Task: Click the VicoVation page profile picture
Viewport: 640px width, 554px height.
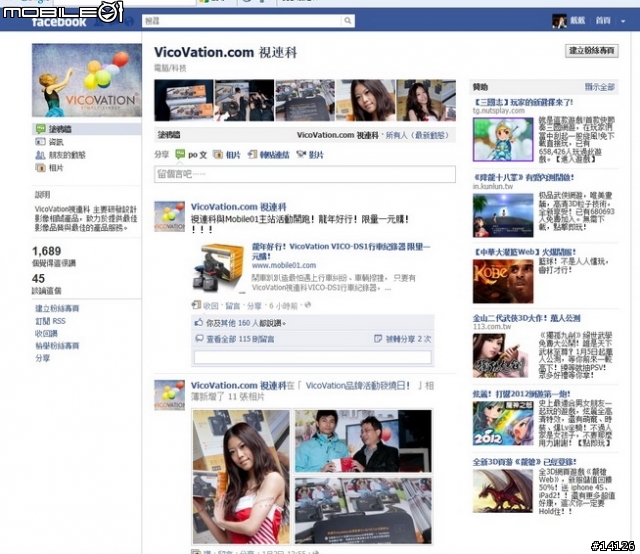Action: [x=87, y=80]
